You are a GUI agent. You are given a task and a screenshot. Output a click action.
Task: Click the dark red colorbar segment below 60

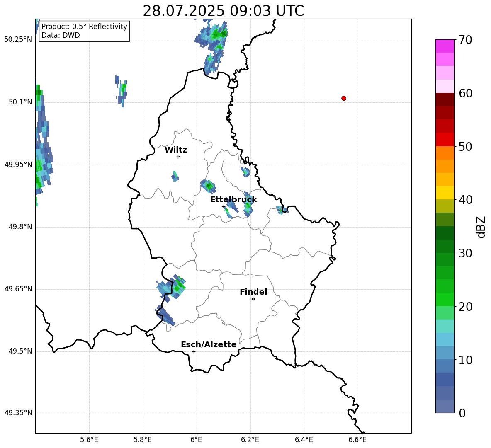tap(445, 100)
